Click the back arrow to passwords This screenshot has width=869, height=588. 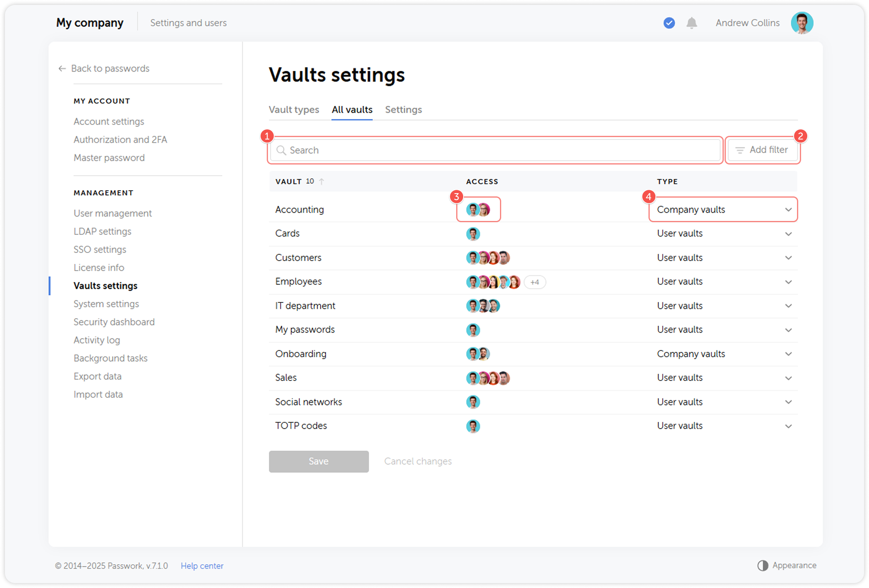click(62, 69)
